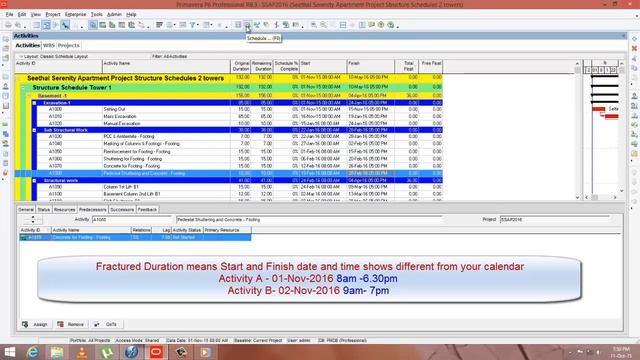Open the Admin menu

click(x=114, y=14)
